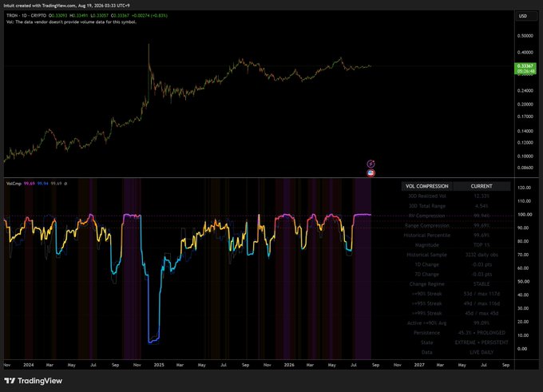Select the Historical Percentile row label
543x392 pixels.
[x=427, y=236]
